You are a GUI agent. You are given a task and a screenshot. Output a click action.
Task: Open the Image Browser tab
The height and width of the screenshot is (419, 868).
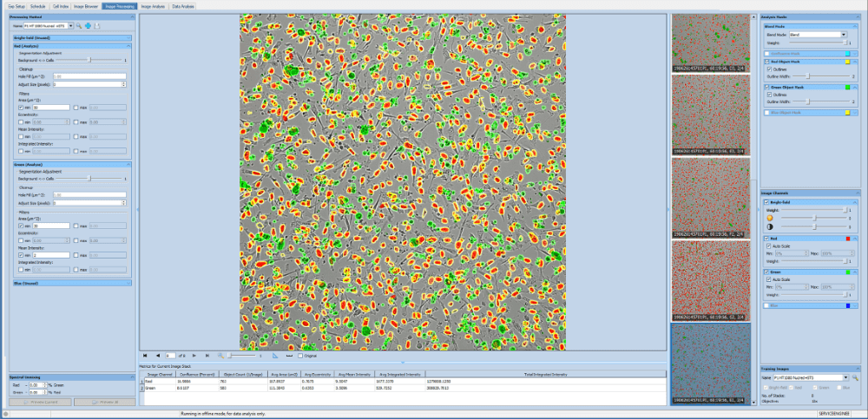click(x=85, y=6)
